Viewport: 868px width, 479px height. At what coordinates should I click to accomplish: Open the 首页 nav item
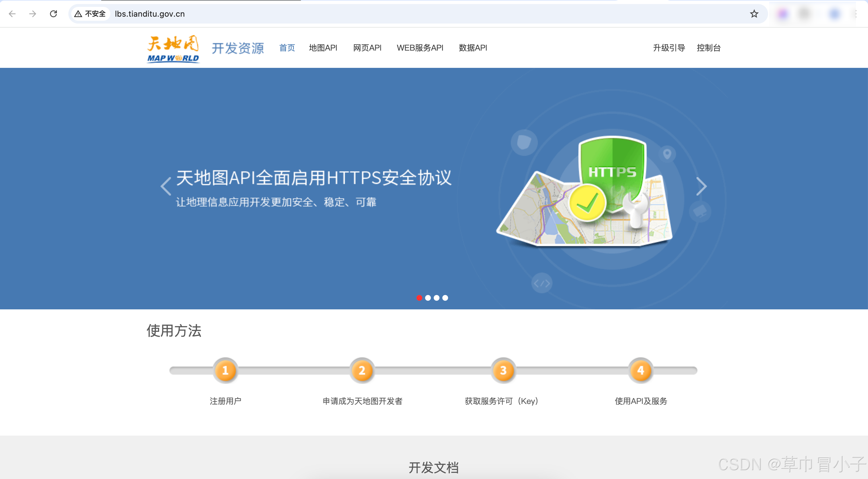click(x=287, y=48)
